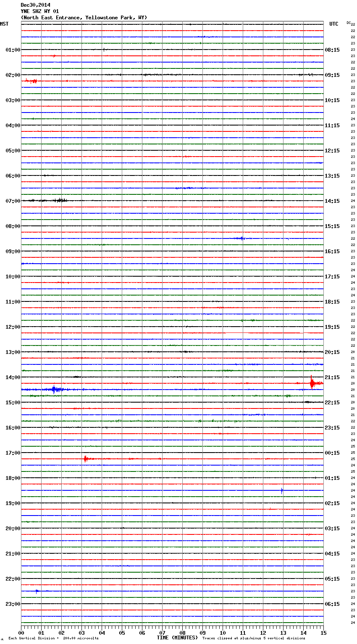357x644 pixels.
Task: Click the DC column header at top right
Action: (x=349, y=23)
